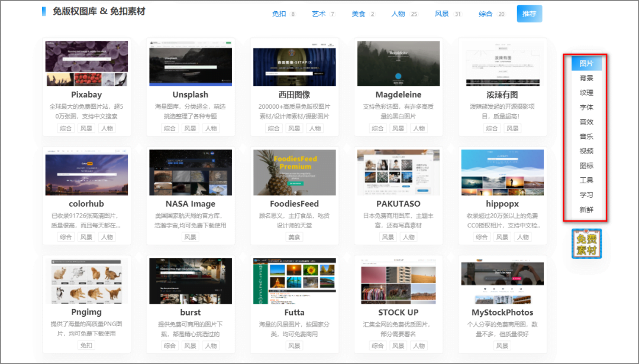
Task: Click the Unsplash card title
Action: click(x=191, y=94)
